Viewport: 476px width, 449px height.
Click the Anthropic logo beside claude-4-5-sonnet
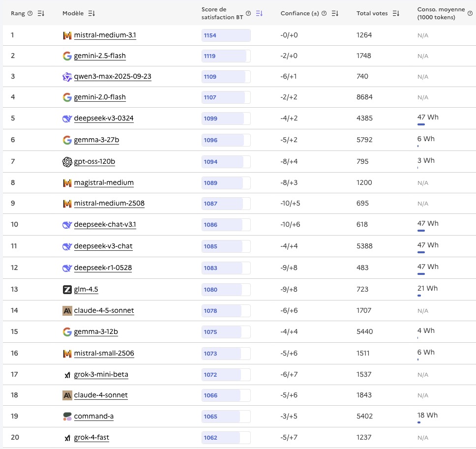click(67, 311)
